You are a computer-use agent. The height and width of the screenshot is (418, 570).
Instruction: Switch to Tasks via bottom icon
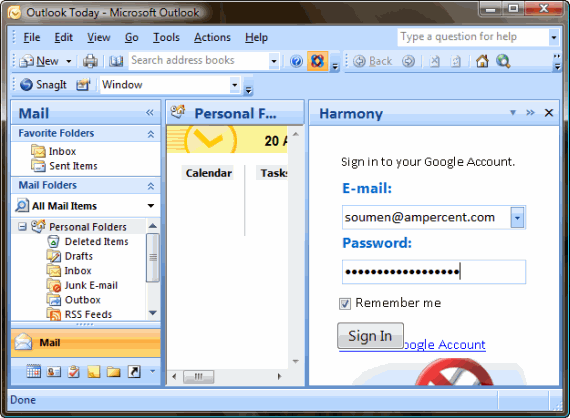click(x=73, y=371)
